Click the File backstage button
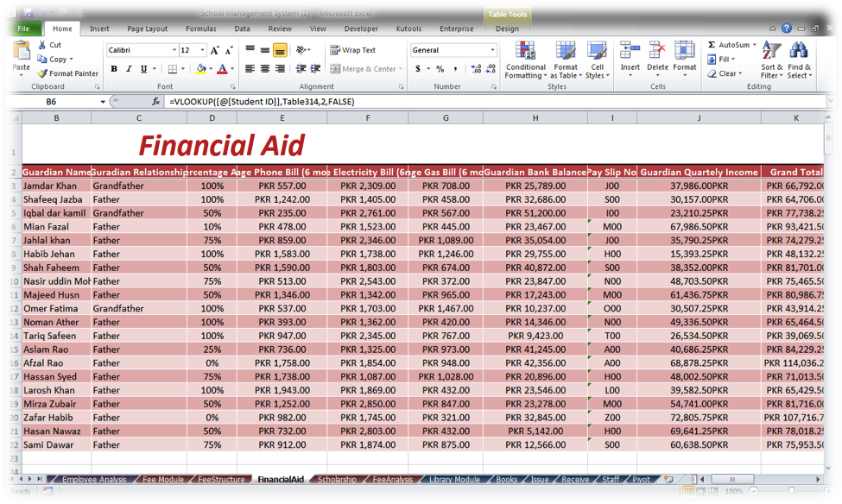Screen dimensions: 842x504 (22, 28)
